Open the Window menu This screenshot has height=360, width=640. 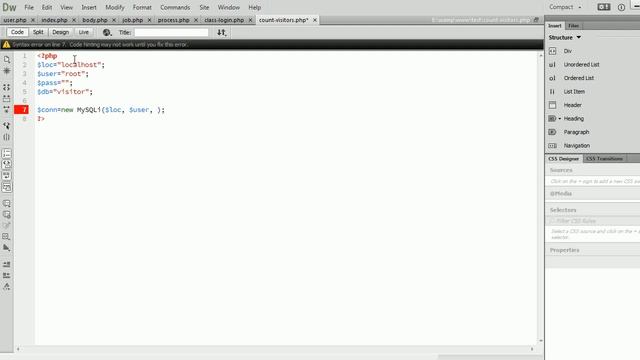pyautogui.click(x=229, y=7)
